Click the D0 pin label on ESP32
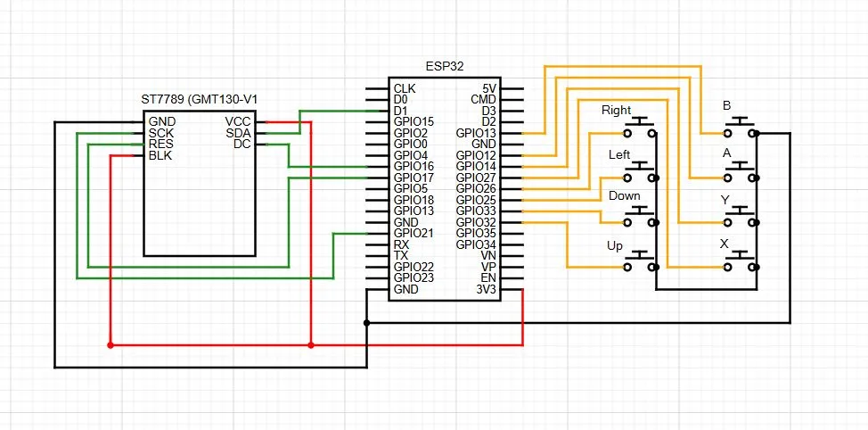868x430 pixels. coord(400,100)
